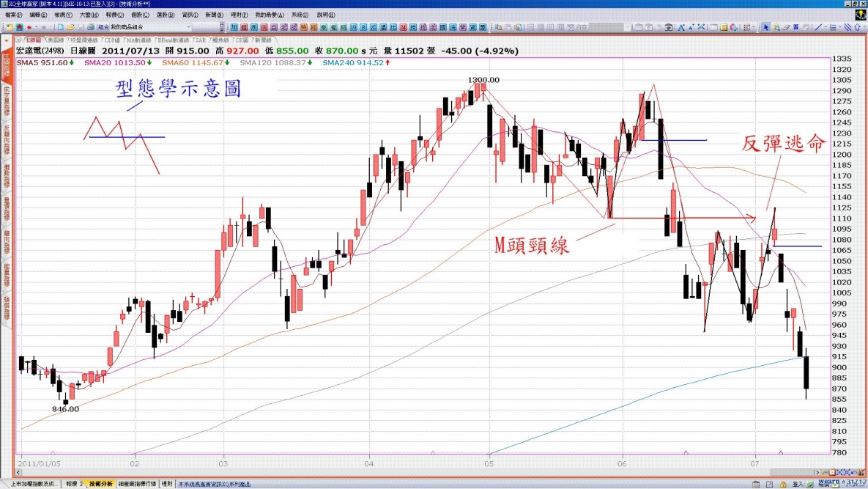Image resolution: width=868 pixels, height=489 pixels.
Task: Click the blue '19' toolbar icon
Action: click(353, 27)
